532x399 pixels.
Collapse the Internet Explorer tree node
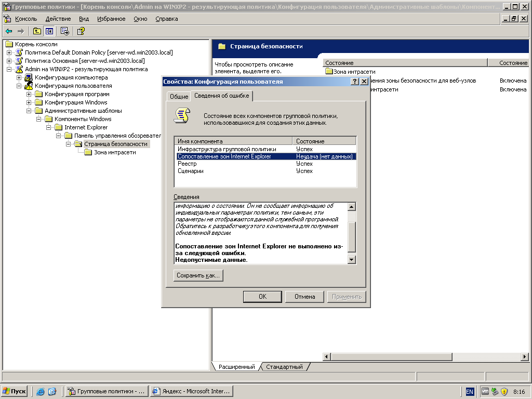(x=48, y=128)
